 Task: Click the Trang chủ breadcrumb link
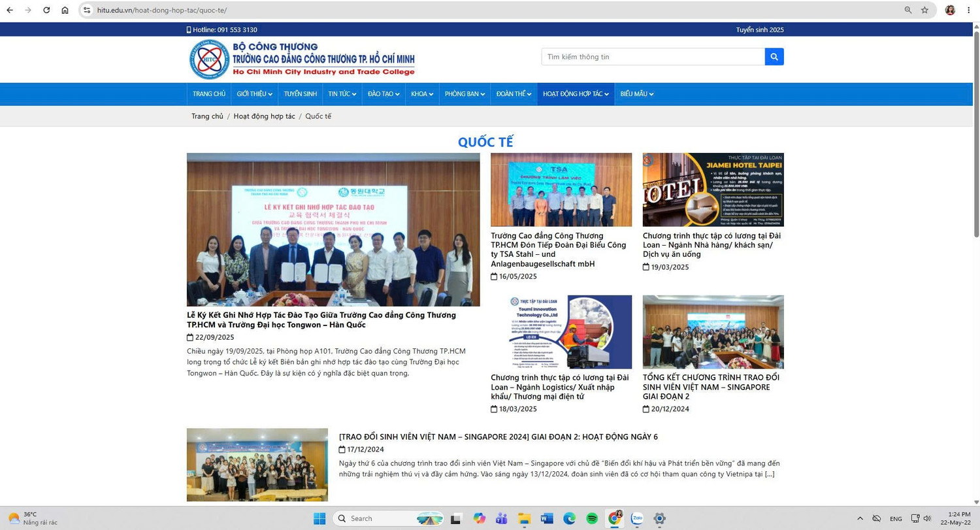(x=207, y=116)
